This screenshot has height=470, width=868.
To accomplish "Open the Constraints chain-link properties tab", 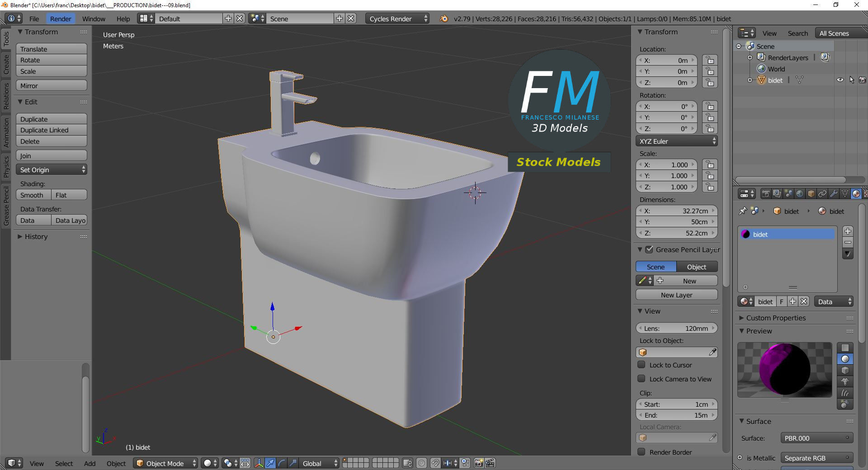I will (822, 194).
